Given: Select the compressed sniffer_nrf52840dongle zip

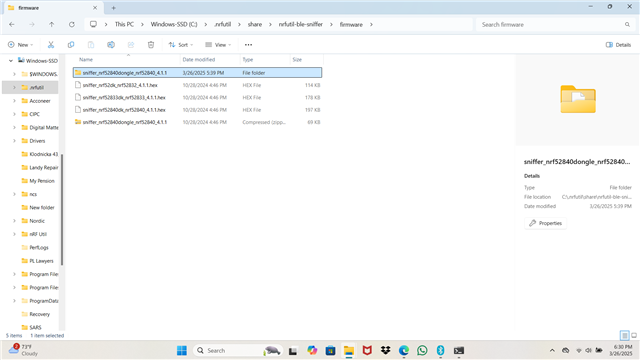Looking at the screenshot, I should (198, 122).
